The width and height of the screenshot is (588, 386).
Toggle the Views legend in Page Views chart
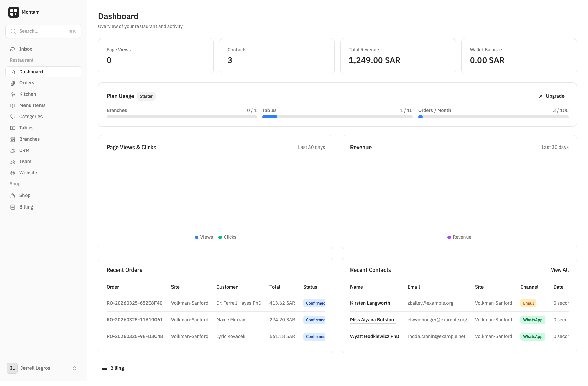click(x=203, y=237)
